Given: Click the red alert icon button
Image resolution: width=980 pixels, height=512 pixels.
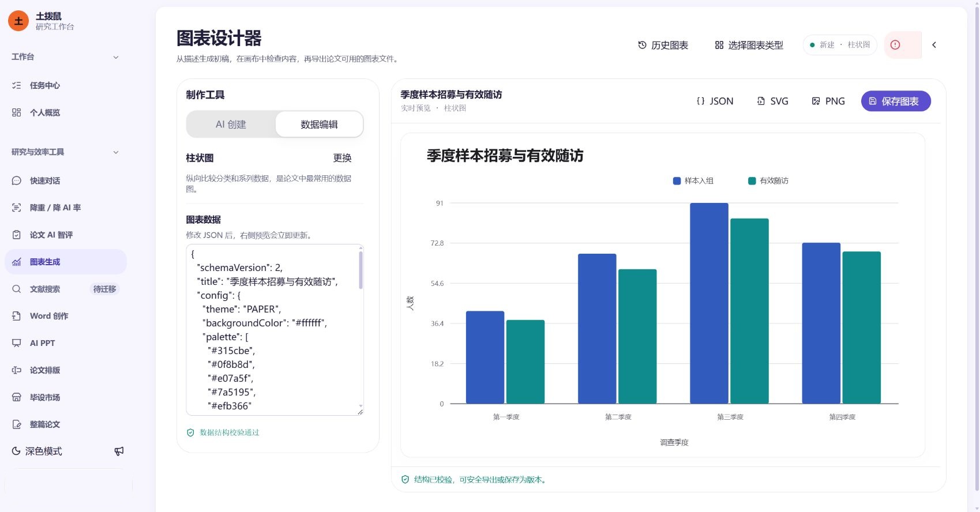Looking at the screenshot, I should pos(903,45).
